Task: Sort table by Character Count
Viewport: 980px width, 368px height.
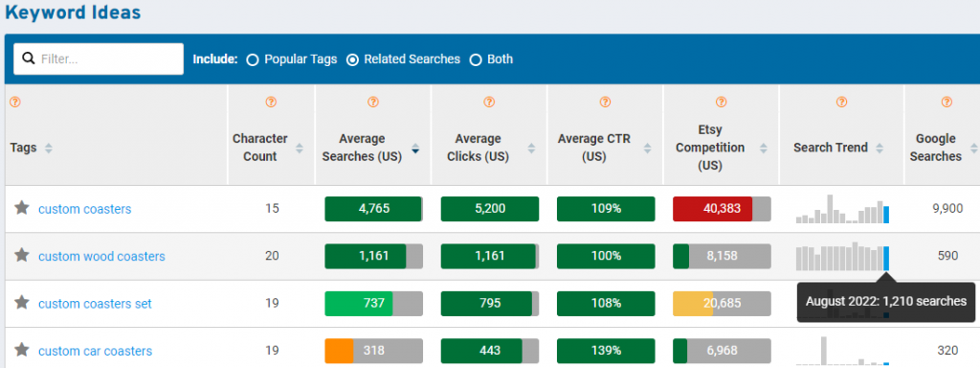Action: pos(300,149)
